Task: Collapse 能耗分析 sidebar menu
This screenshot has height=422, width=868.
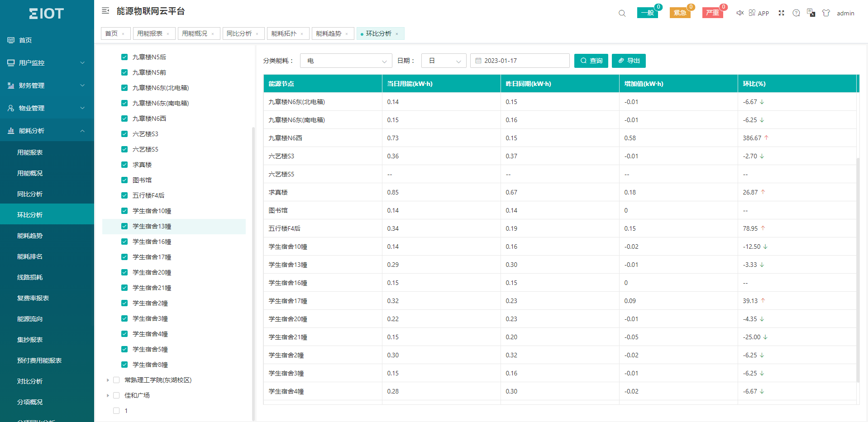Action: (x=47, y=131)
